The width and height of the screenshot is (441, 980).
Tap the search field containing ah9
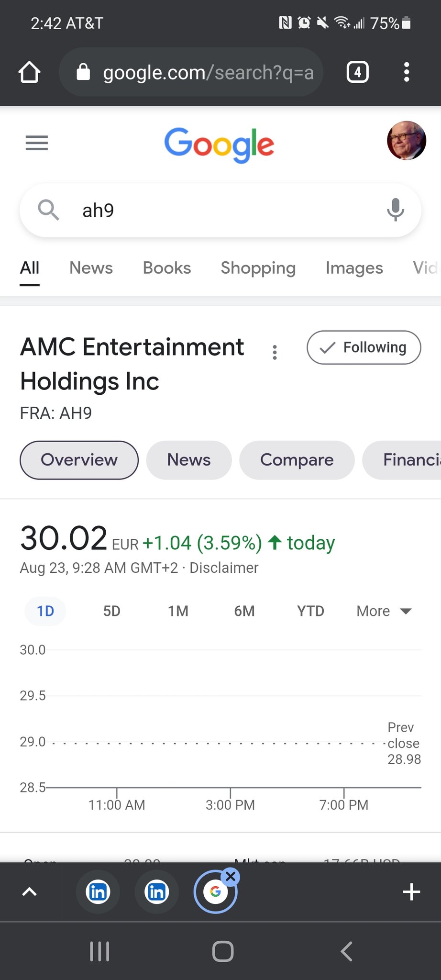click(220, 211)
